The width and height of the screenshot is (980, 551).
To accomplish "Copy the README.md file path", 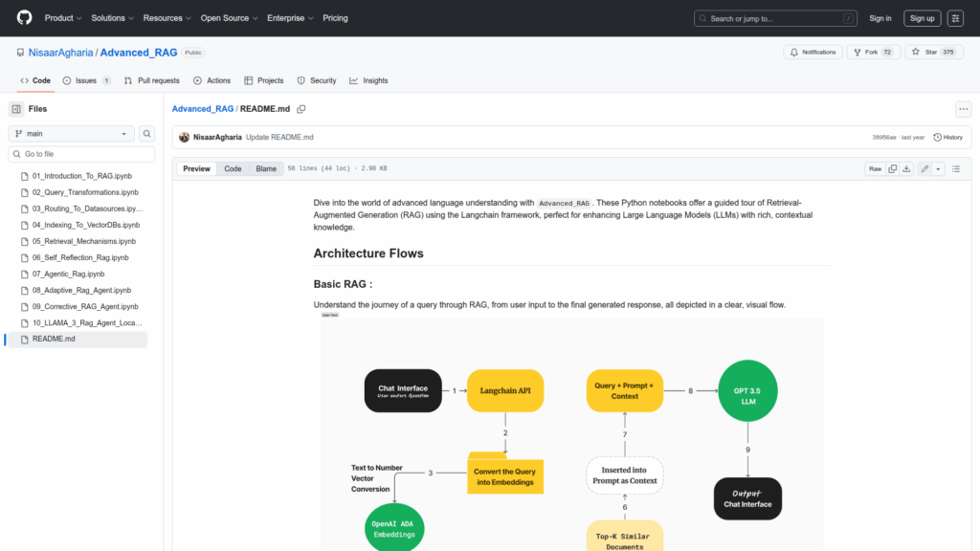I will coord(301,109).
